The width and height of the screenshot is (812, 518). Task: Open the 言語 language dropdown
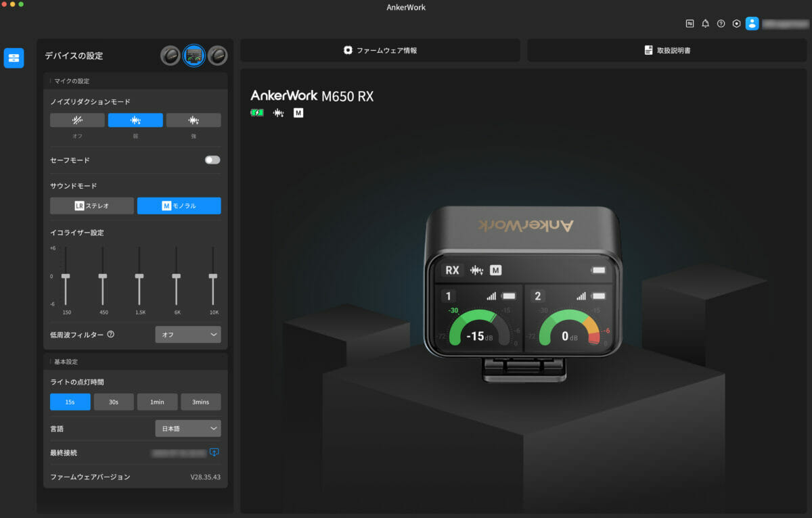tap(188, 428)
